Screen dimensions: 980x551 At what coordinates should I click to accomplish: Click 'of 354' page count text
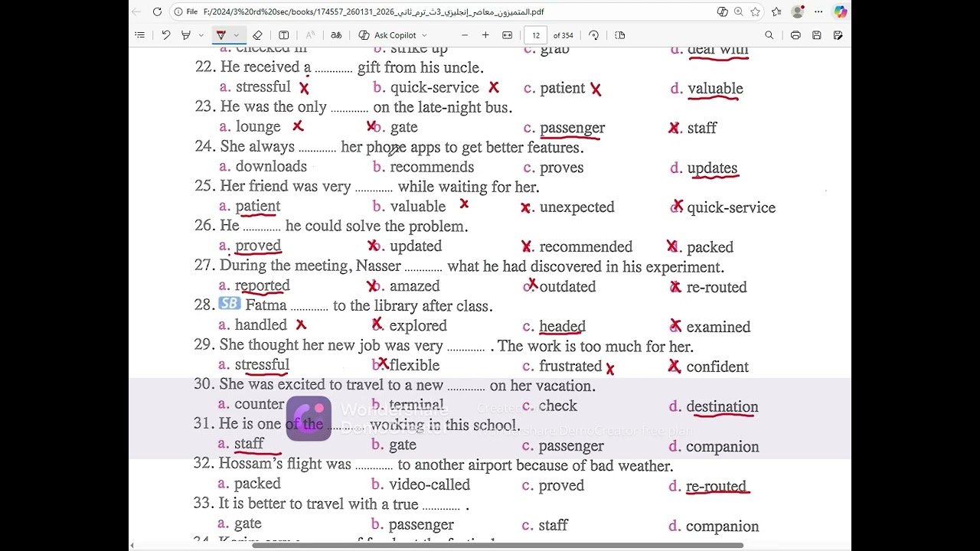[x=563, y=35]
